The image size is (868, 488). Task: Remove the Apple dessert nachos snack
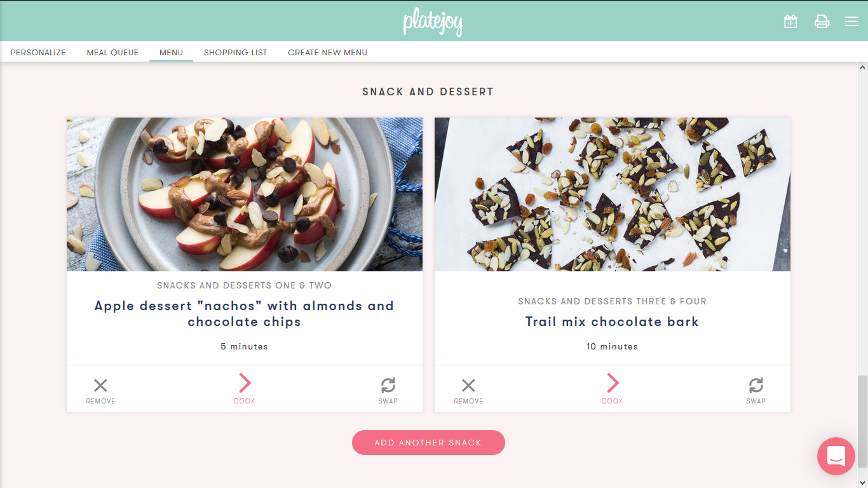[x=100, y=391]
